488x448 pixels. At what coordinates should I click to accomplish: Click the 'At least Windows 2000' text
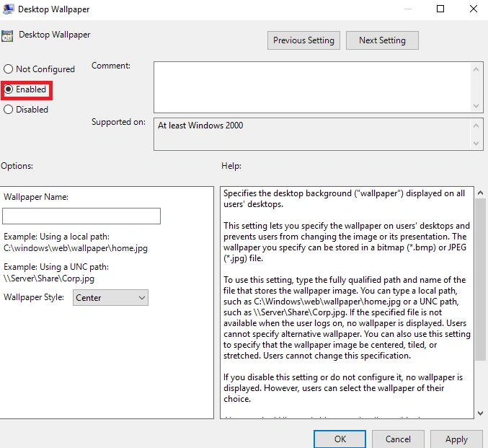click(x=200, y=126)
